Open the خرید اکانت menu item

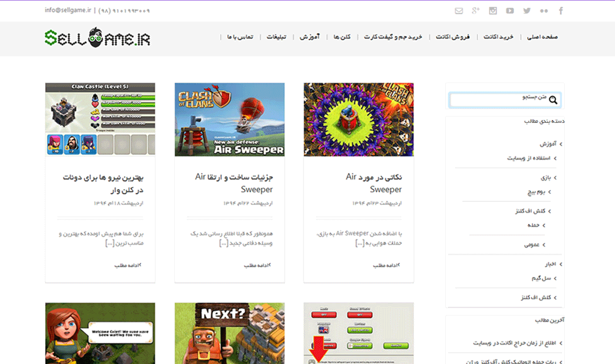[x=498, y=37]
